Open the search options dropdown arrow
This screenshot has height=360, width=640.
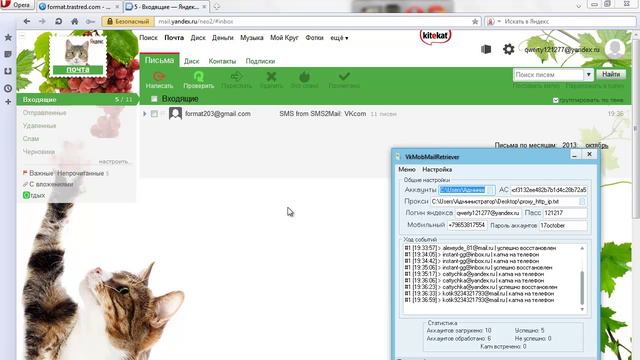(x=589, y=75)
